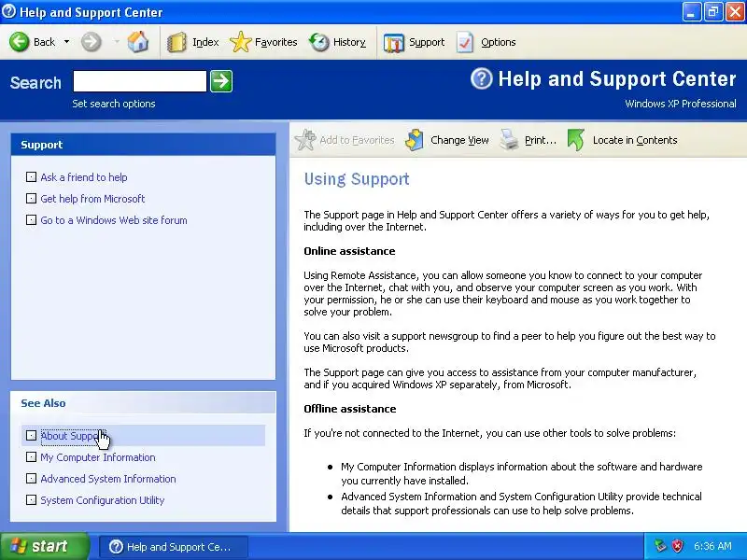Go to Home via house icon

point(137,42)
